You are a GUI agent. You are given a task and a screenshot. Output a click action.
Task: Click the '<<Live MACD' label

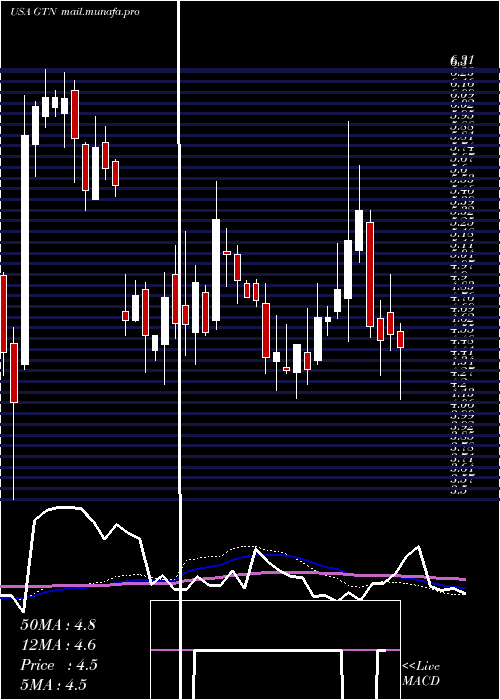[421, 674]
